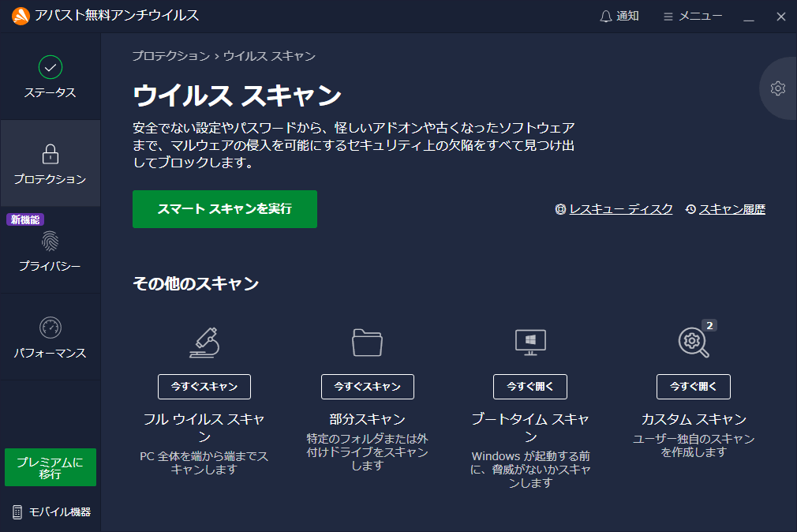Start 部分スキャン with 今すぐスキャン button
Viewport: 797px width, 532px height.
368,387
